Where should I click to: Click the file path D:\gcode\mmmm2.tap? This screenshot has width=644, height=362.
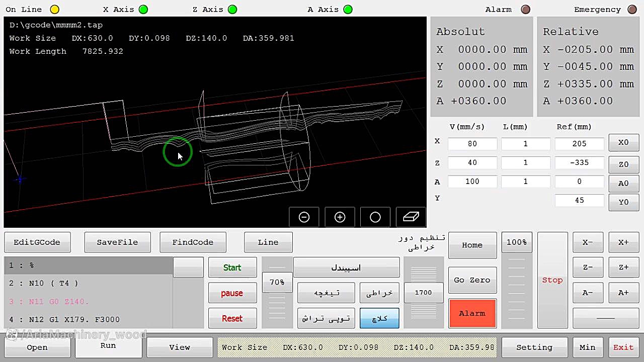(56, 25)
